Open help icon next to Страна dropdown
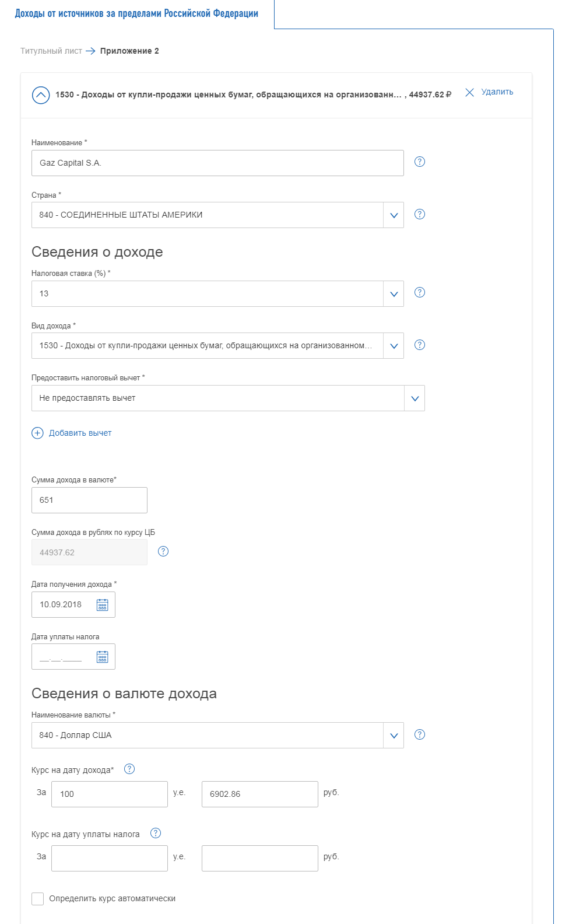Viewport: 583px width, 924px height. tap(420, 214)
